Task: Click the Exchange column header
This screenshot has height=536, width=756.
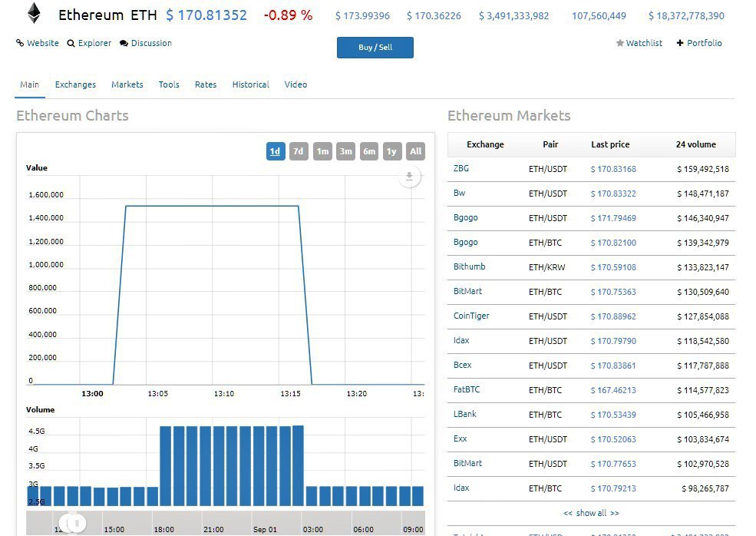Action: tap(485, 144)
